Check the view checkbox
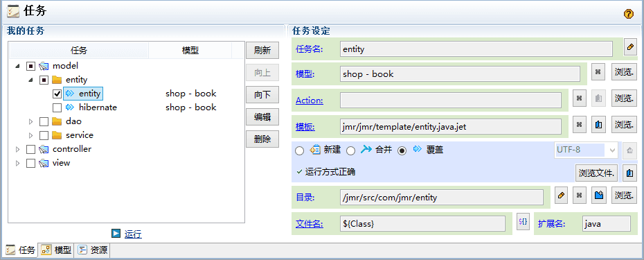The width and height of the screenshot is (644, 260). 30,164
